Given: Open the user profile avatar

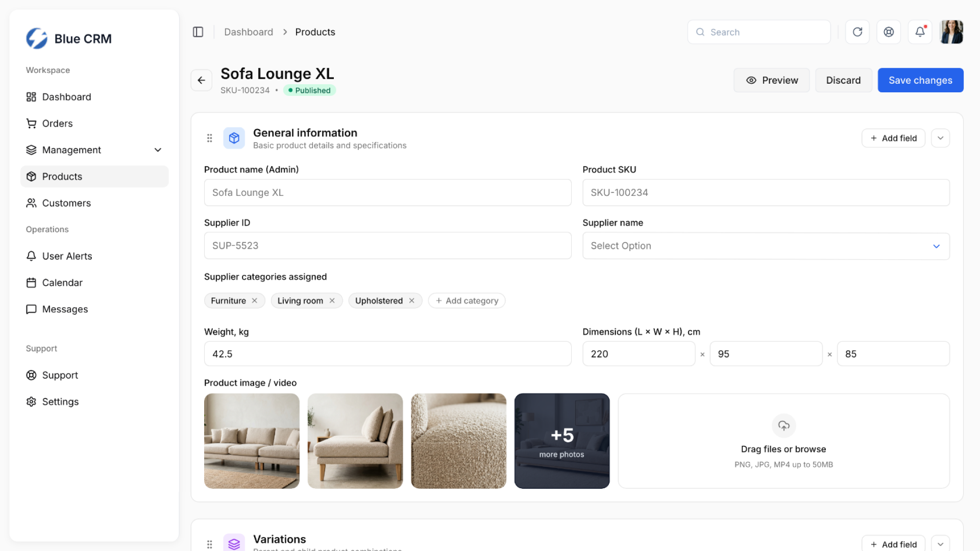Looking at the screenshot, I should 951,32.
